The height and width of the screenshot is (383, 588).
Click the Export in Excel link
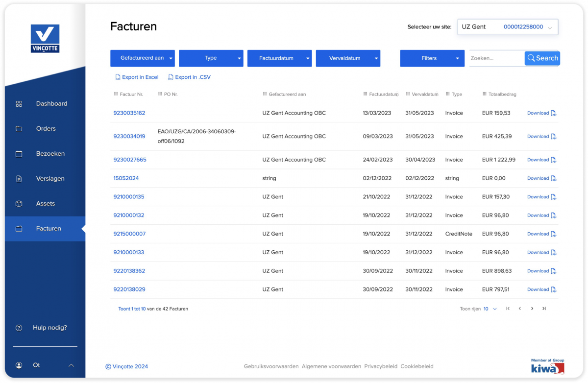(137, 77)
